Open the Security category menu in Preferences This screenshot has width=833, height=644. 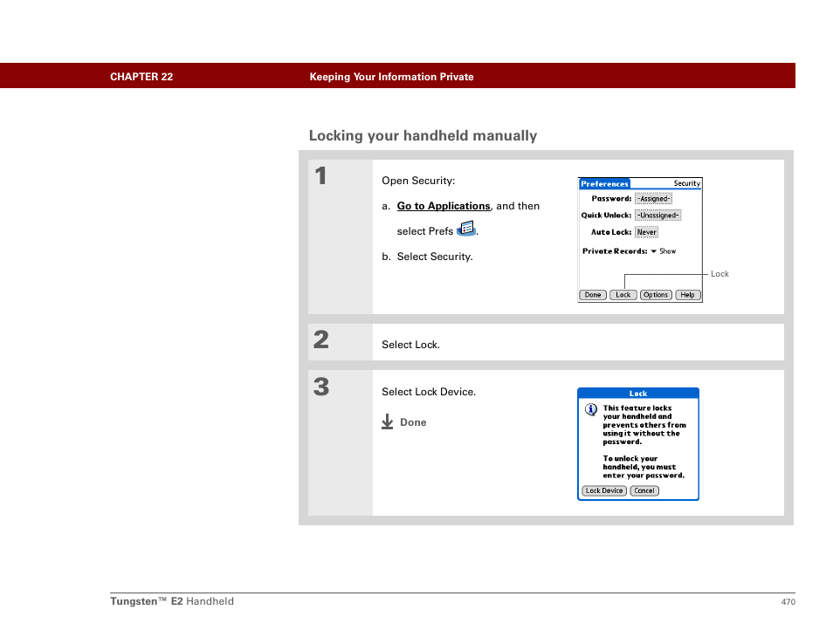coord(687,183)
